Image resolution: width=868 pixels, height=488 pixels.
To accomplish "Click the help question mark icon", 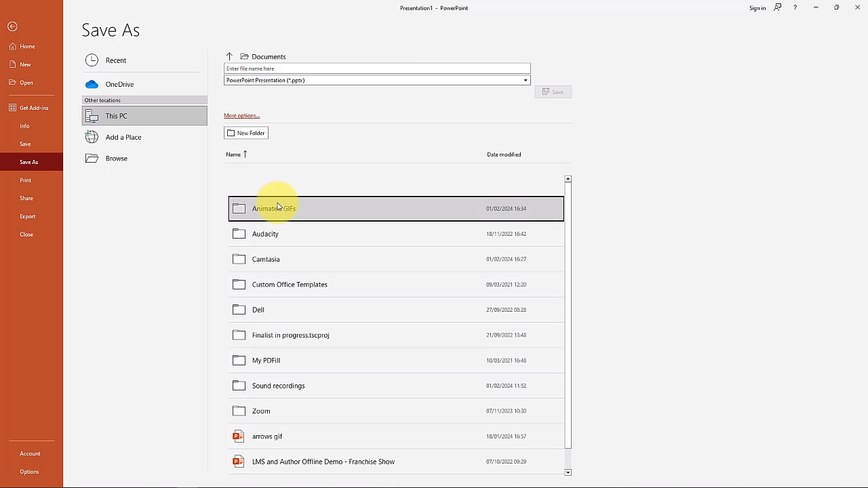I will [x=795, y=8].
